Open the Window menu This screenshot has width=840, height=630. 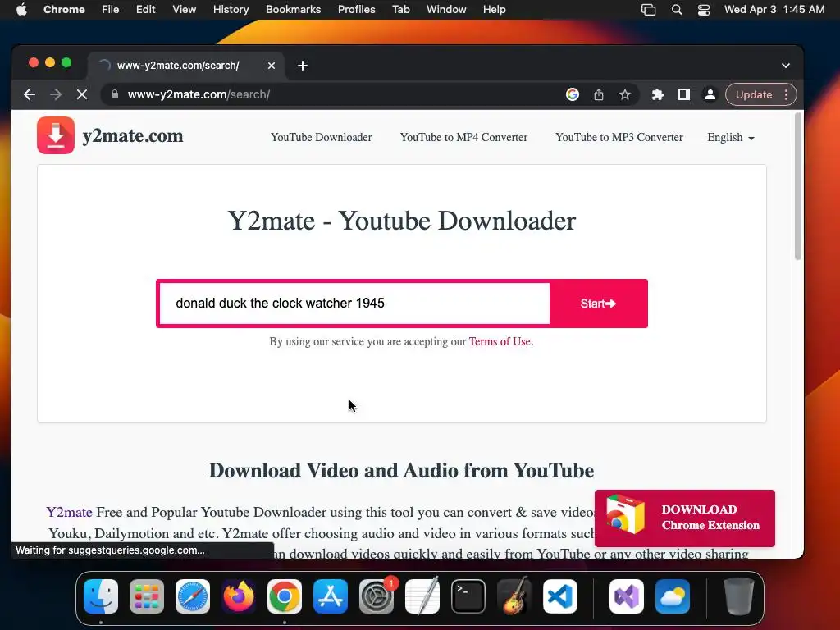[446, 10]
